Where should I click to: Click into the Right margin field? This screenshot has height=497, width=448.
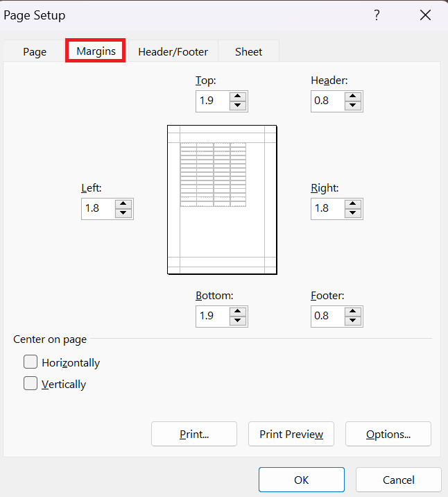coord(327,209)
